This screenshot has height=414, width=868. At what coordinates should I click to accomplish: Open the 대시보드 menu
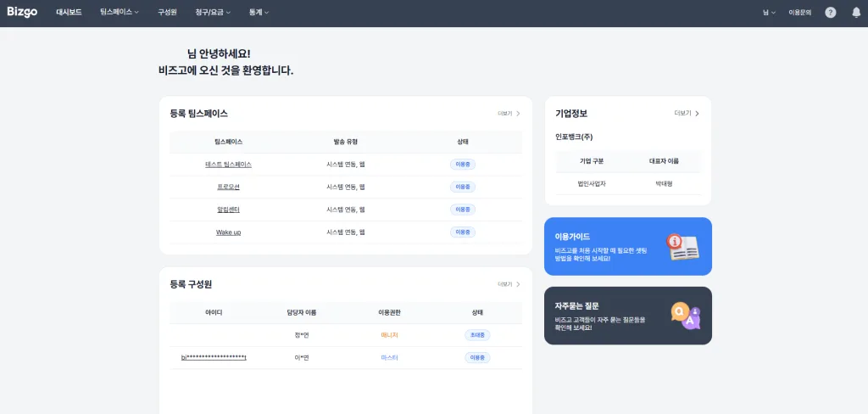coord(69,12)
